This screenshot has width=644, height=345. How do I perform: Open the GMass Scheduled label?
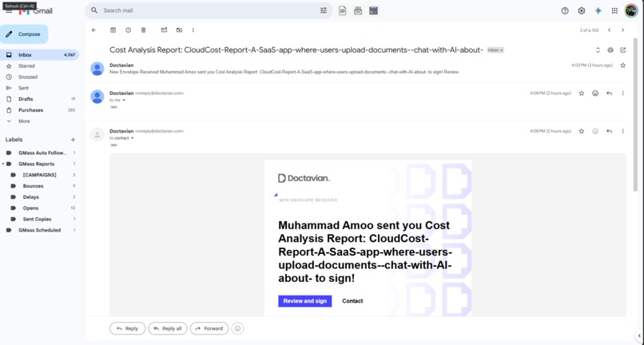click(39, 231)
